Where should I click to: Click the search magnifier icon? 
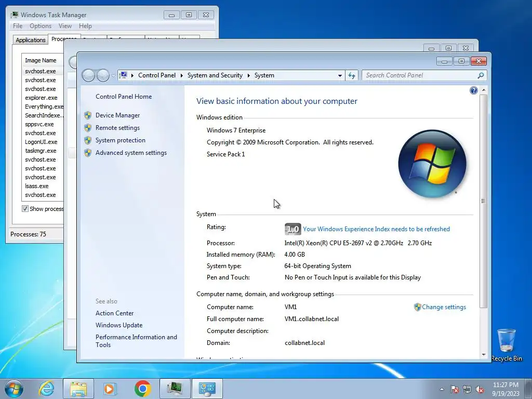coord(481,76)
